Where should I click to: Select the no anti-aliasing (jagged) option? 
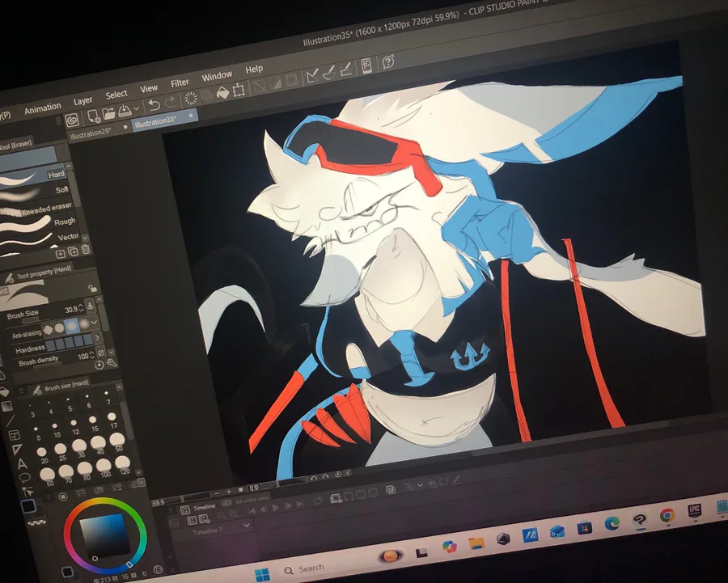pyautogui.click(x=48, y=330)
